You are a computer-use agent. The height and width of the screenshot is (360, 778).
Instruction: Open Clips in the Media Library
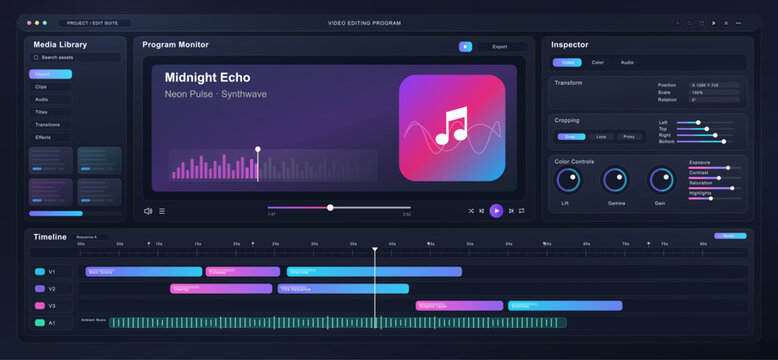tap(51, 87)
